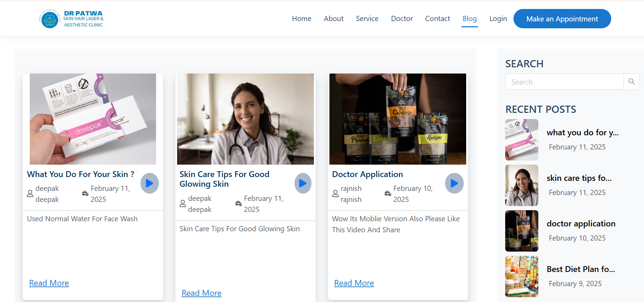The image size is (644, 302).
Task: Play the 'What You Do For Your Skin' video
Action: tap(150, 183)
